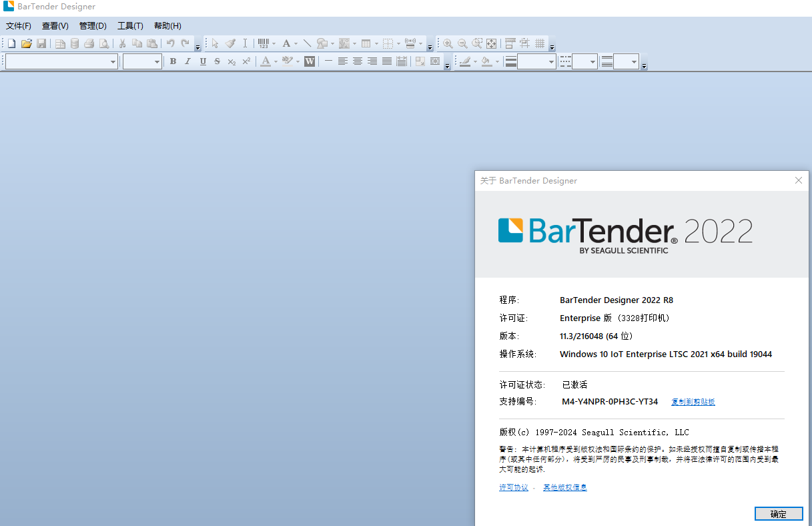This screenshot has width=812, height=526.
Task: Select the RFID encoder tool
Action: coord(410,43)
